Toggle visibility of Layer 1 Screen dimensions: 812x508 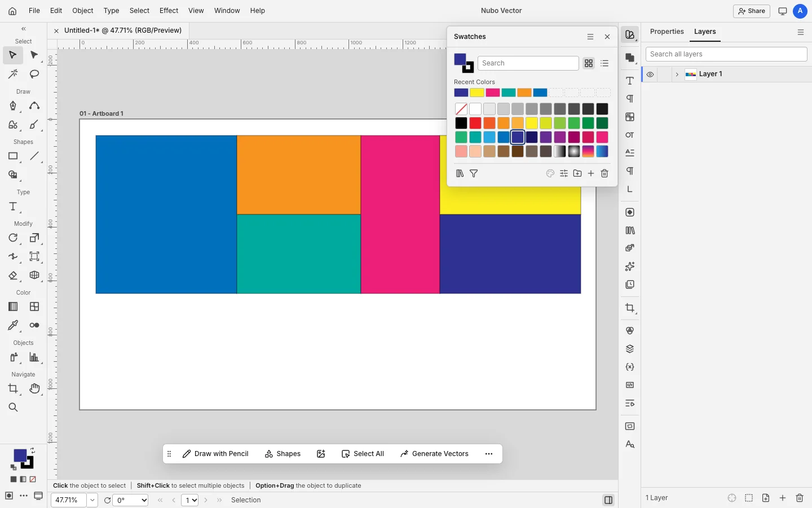click(650, 75)
